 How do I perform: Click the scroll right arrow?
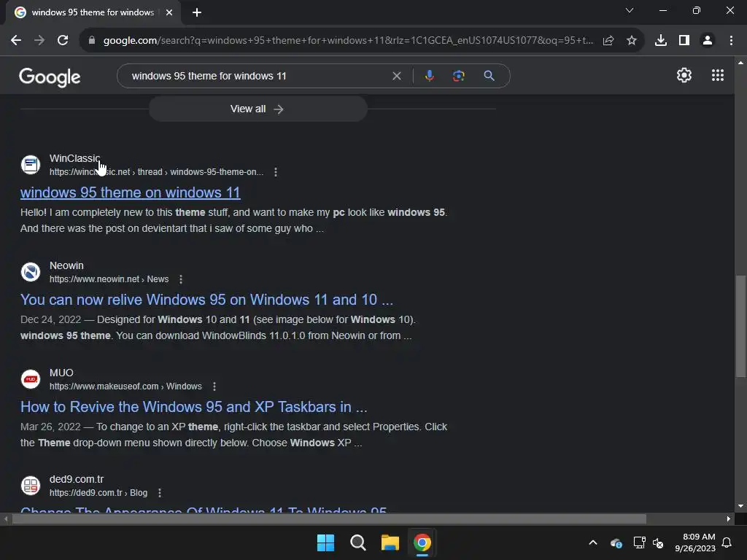[x=729, y=518]
